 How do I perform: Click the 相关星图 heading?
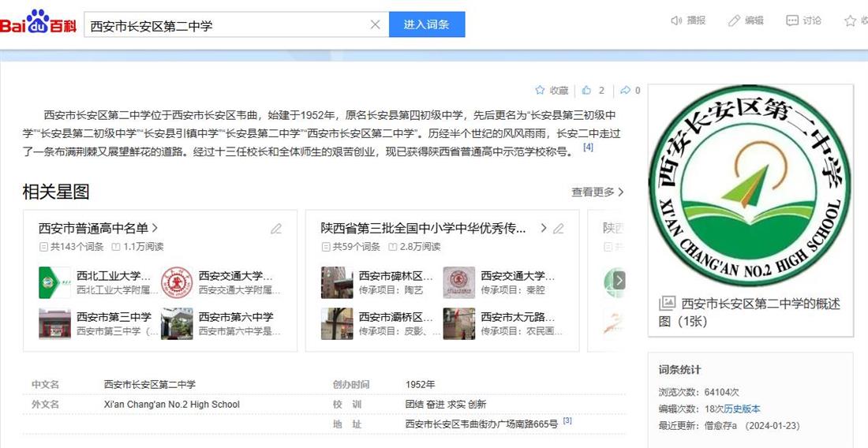(56, 192)
